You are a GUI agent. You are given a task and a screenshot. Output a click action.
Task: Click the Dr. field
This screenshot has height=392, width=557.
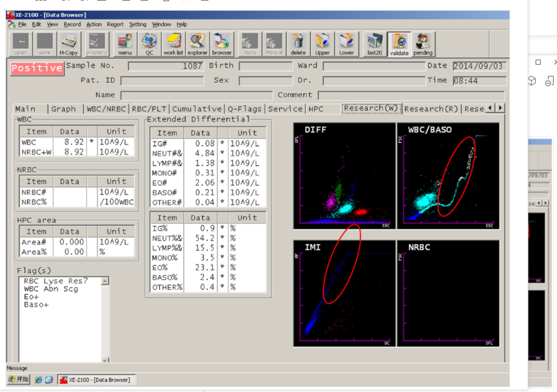click(x=374, y=81)
